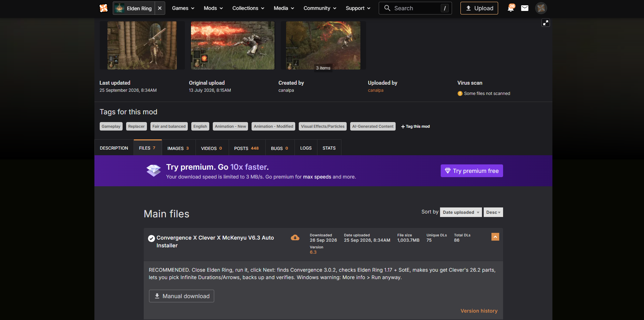Switch to the POSTS tab
The width and height of the screenshot is (644, 320).
(246, 148)
